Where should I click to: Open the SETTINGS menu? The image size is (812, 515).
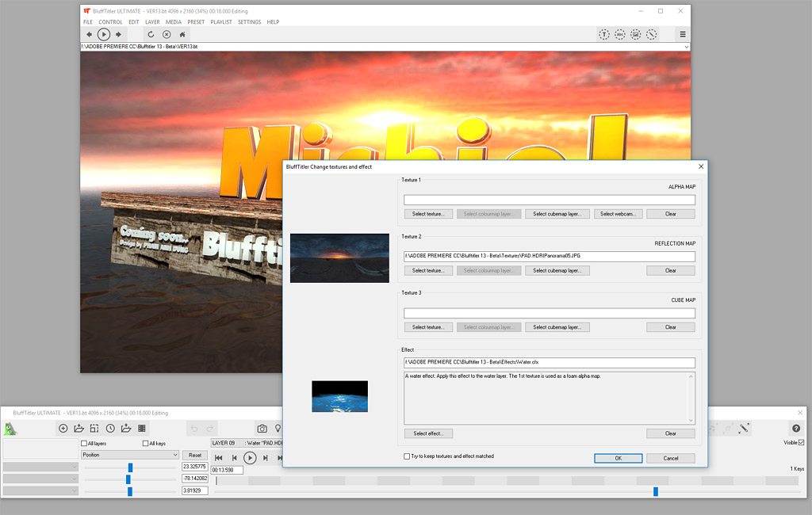(x=249, y=21)
